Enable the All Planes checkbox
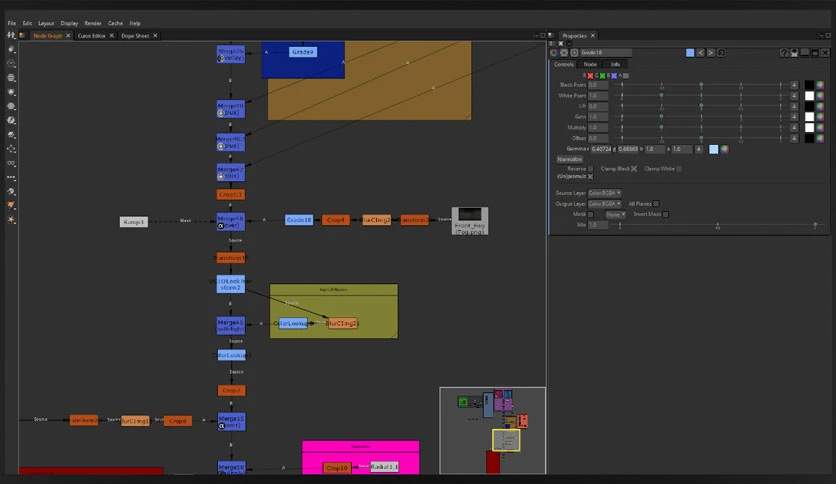Screen dimensions: 836x484 [x=656, y=204]
